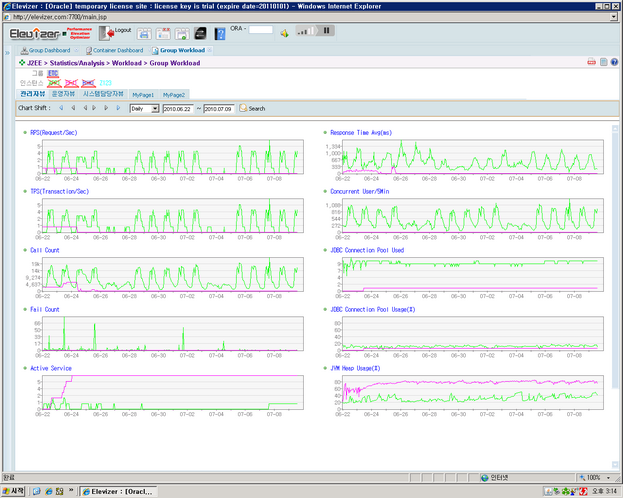Click the JDBC Connection Pool Usage(%) chart title
The width and height of the screenshot is (623, 498).
(x=373, y=309)
